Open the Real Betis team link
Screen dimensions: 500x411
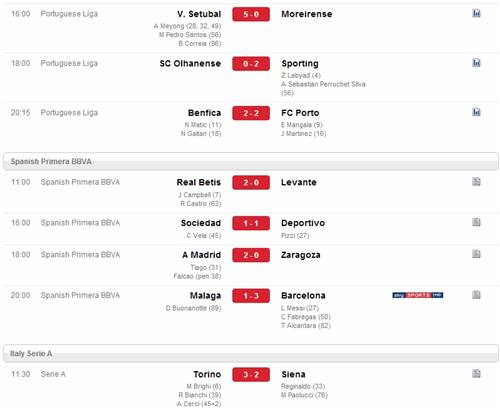tap(199, 182)
